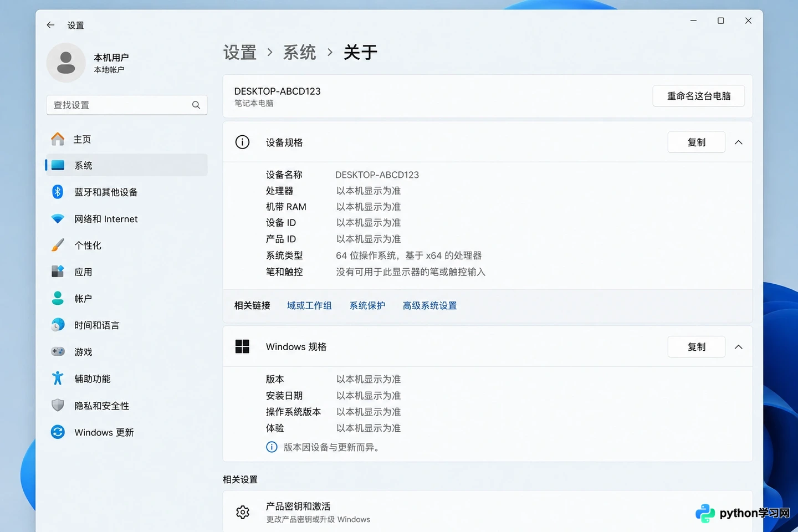Go to 个性化 settings page
The height and width of the screenshot is (532, 798).
click(x=126, y=245)
